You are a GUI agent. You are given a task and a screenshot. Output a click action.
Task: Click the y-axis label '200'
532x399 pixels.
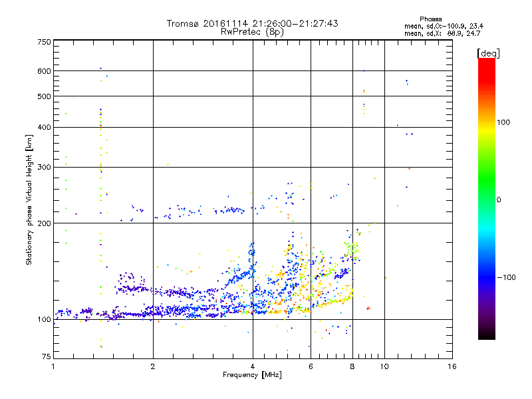[45, 223]
